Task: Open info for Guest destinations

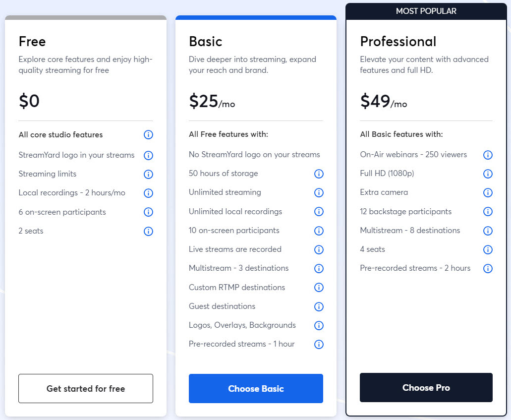Action: [x=319, y=306]
